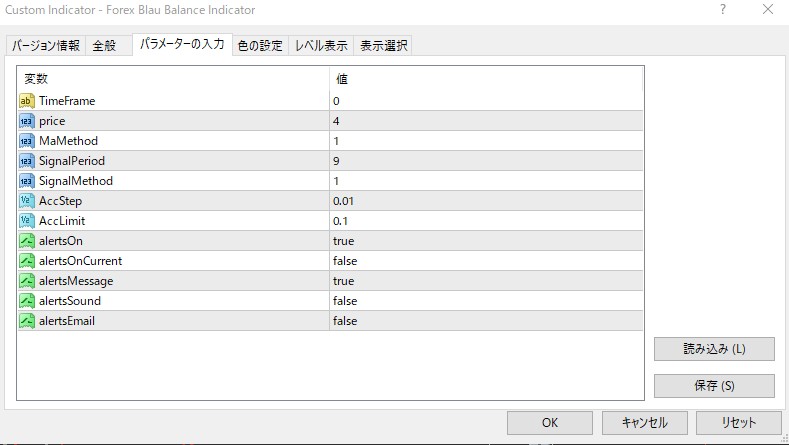Click the リセット button
This screenshot has height=445, width=789.
point(739,423)
